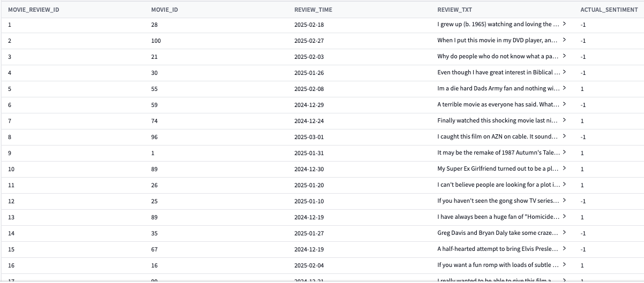Select the MOVIE_REVIEW_ID cell with value 12
The height and width of the screenshot is (283, 644).
[x=11, y=201]
